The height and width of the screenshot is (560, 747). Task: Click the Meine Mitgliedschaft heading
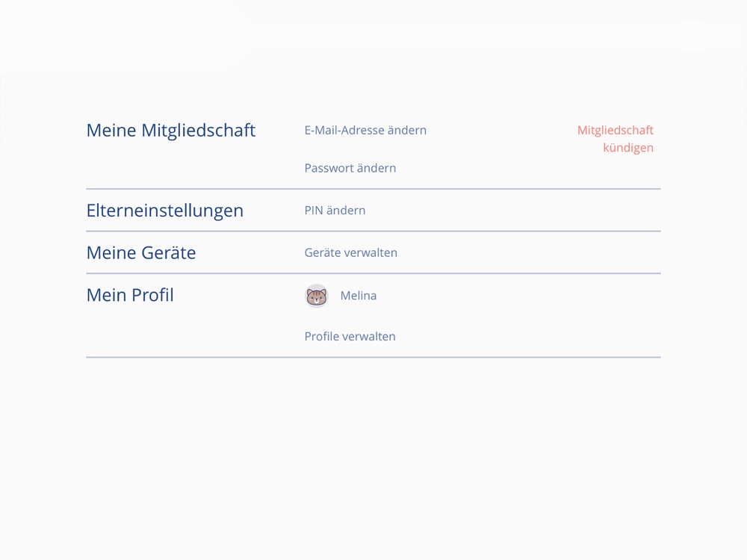(171, 130)
